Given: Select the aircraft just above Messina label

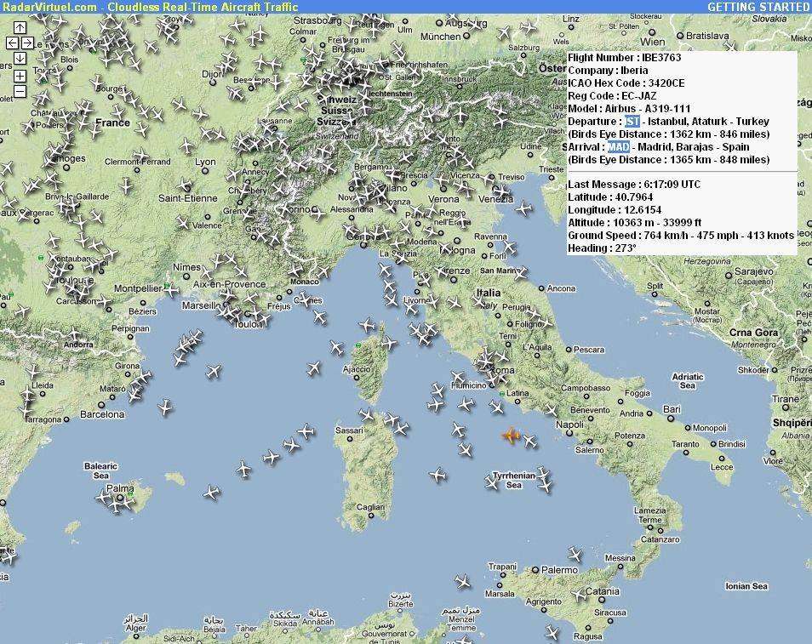Looking at the screenshot, I should pyautogui.click(x=575, y=555).
